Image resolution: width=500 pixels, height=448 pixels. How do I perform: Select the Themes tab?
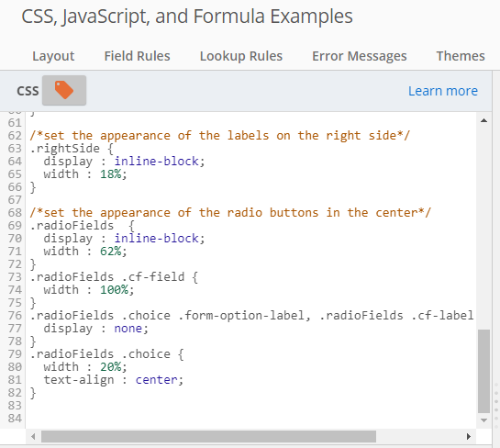point(461,56)
